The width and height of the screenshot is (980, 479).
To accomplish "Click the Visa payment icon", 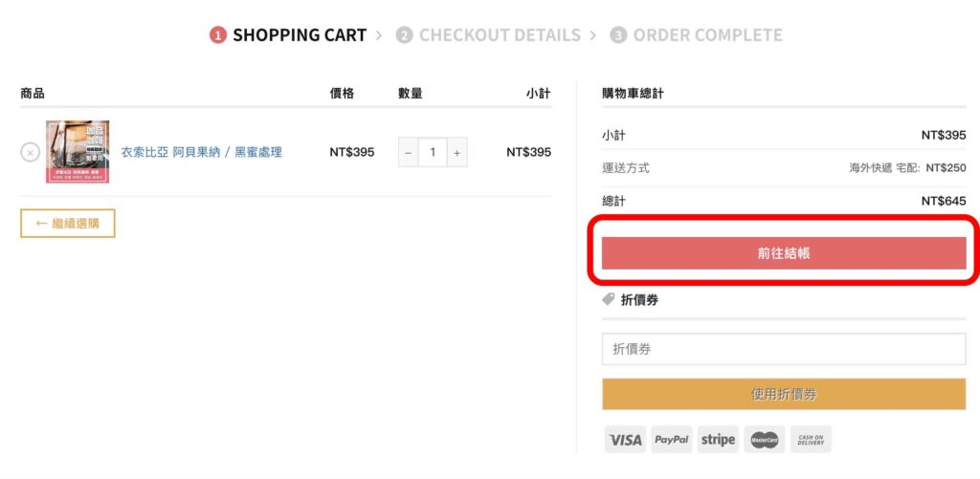I will click(625, 440).
